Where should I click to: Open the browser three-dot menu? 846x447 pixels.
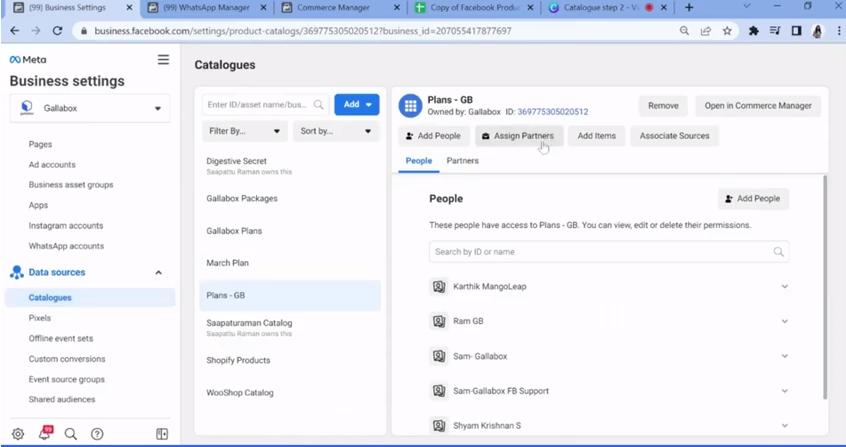pyautogui.click(x=838, y=31)
